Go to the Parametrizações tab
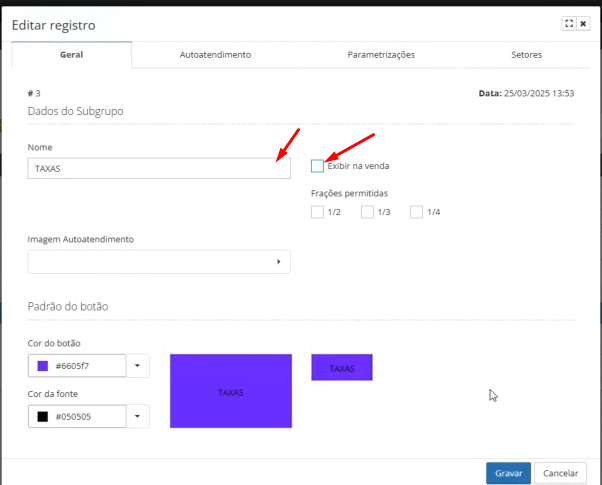 pos(381,55)
